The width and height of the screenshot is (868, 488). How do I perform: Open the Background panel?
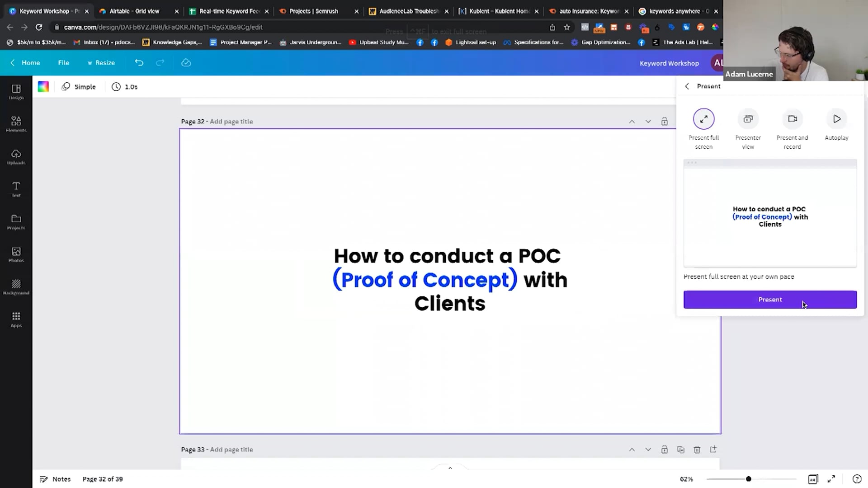point(16,286)
